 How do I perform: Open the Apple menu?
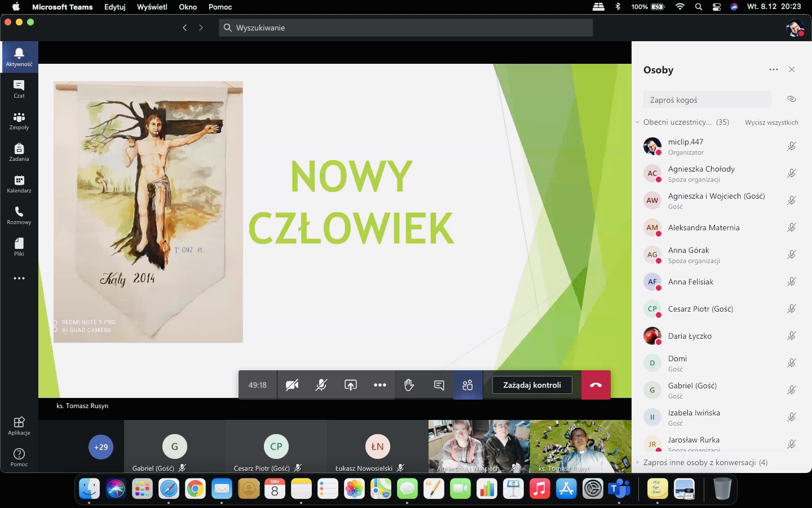(15, 7)
